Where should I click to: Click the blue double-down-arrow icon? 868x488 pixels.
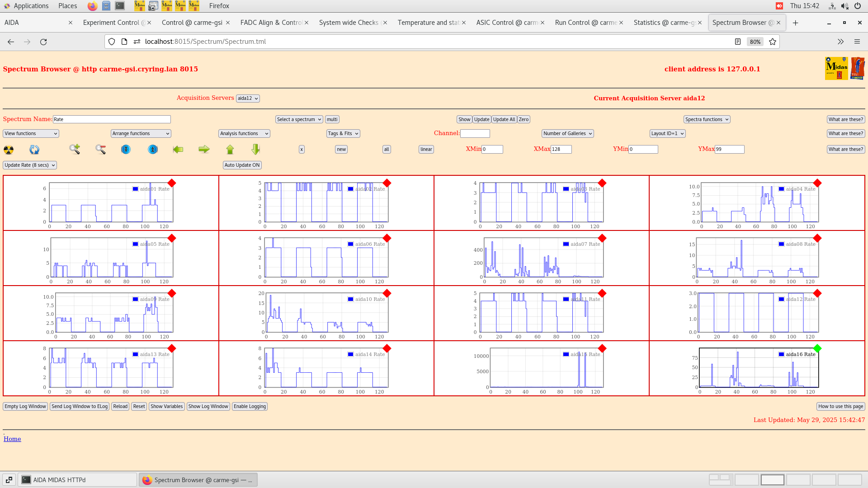(126, 149)
